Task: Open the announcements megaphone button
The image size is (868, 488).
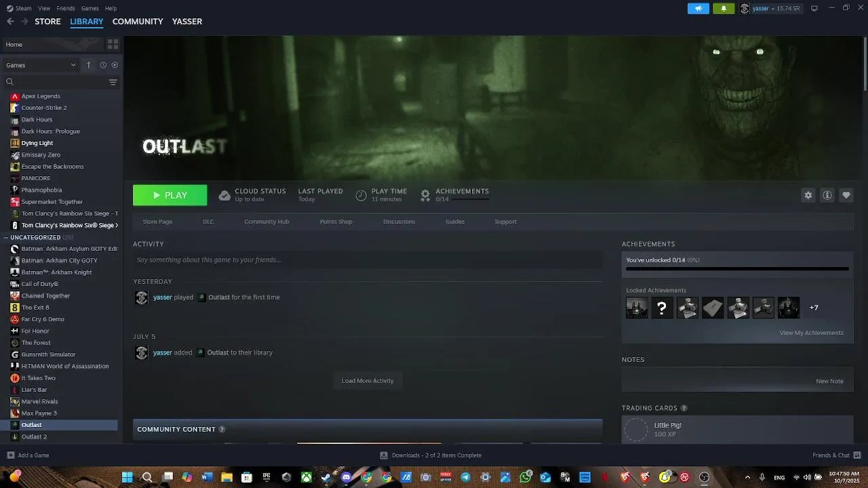Action: [x=698, y=8]
